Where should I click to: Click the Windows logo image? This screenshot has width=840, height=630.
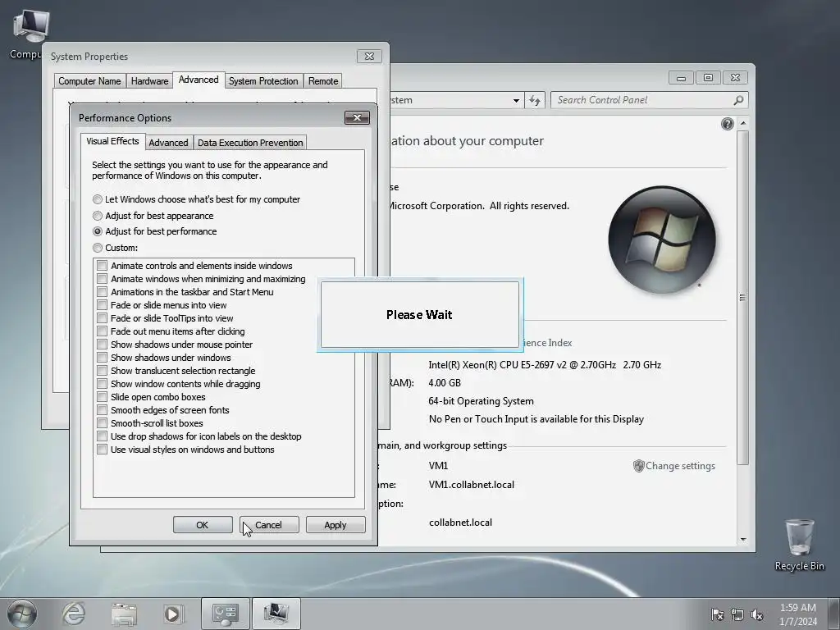click(662, 240)
